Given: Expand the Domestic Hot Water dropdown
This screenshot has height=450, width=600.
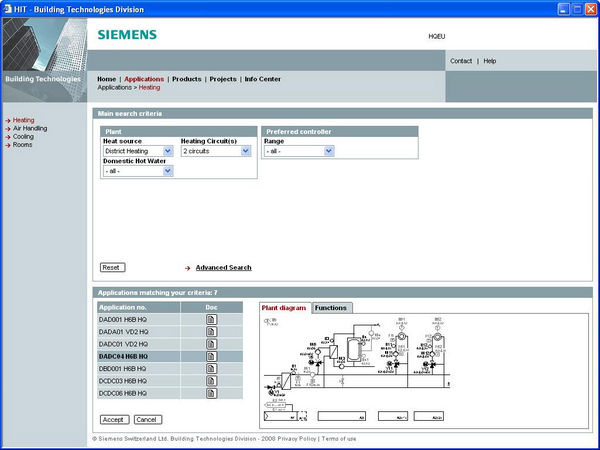Looking at the screenshot, I should [168, 171].
